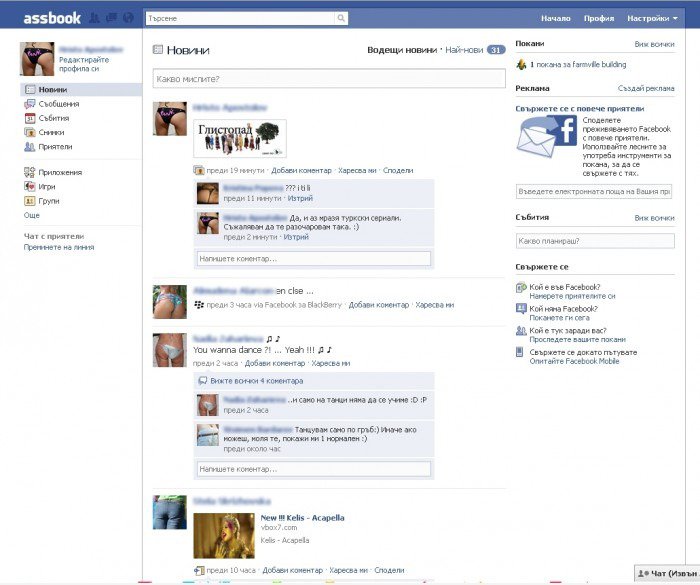Click the Търсене search field
Screen dimensions: 700x585
pos(240,18)
